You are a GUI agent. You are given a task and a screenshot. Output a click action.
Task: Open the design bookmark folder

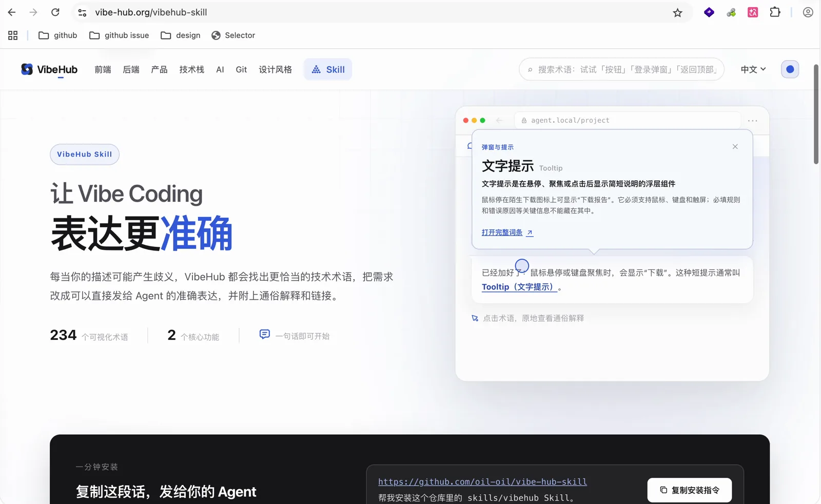tap(181, 35)
